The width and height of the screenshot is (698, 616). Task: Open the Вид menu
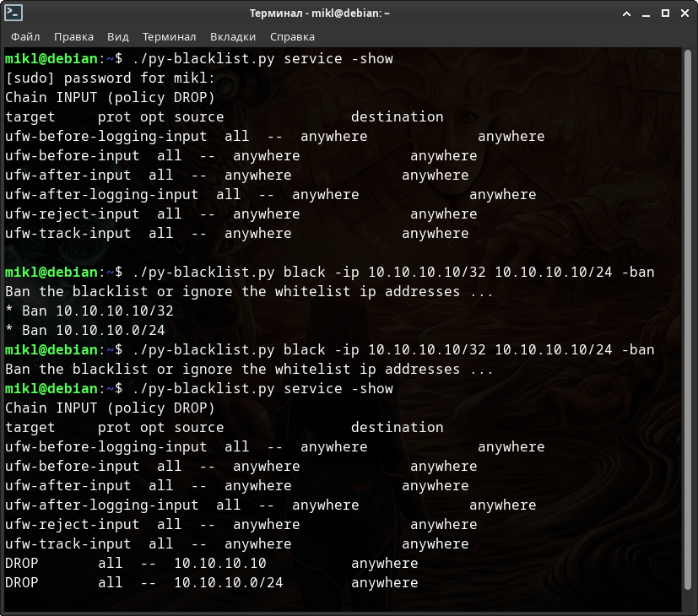pos(118,36)
